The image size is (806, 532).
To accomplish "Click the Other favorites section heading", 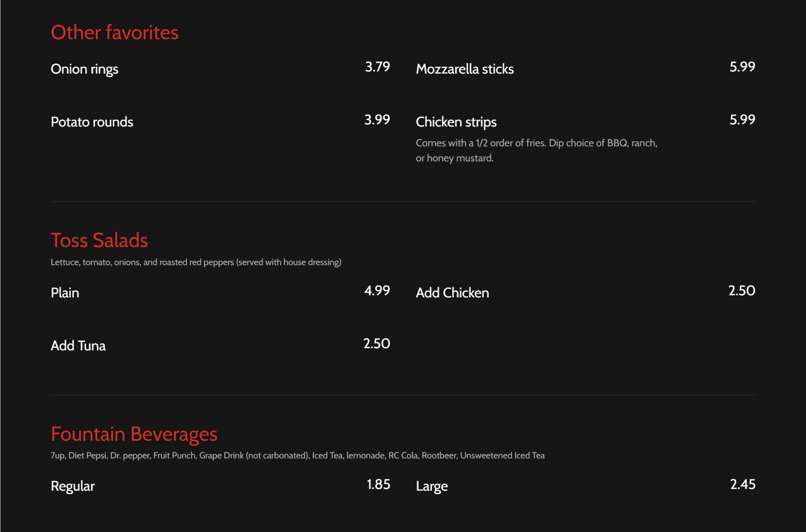I will (114, 33).
